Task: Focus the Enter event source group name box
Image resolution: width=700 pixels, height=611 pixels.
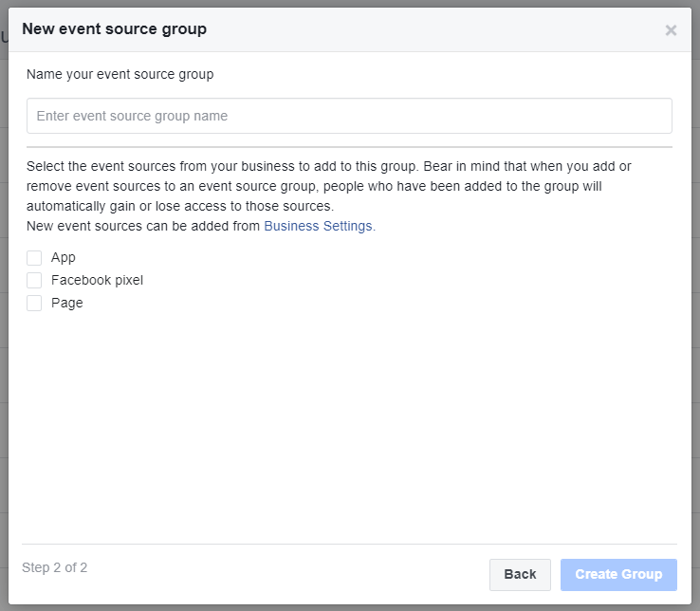Action: tap(349, 116)
